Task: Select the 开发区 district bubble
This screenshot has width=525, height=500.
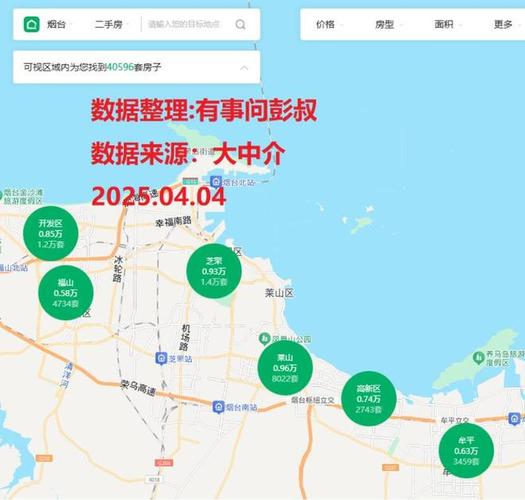Action: [51, 233]
